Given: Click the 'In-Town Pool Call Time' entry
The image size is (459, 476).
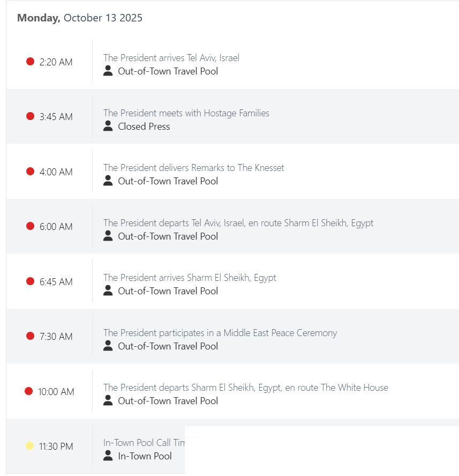Looking at the screenshot, I should click(144, 443).
